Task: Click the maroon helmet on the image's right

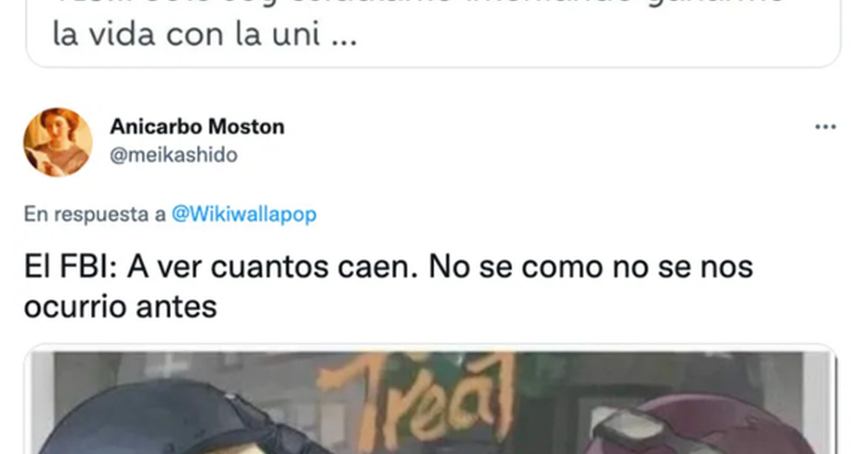Action: (702, 428)
